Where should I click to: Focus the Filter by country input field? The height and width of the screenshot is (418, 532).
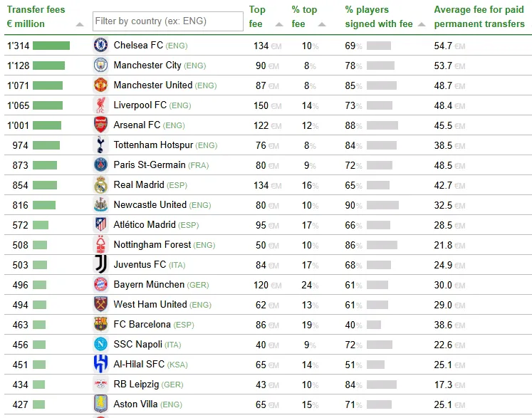point(167,21)
